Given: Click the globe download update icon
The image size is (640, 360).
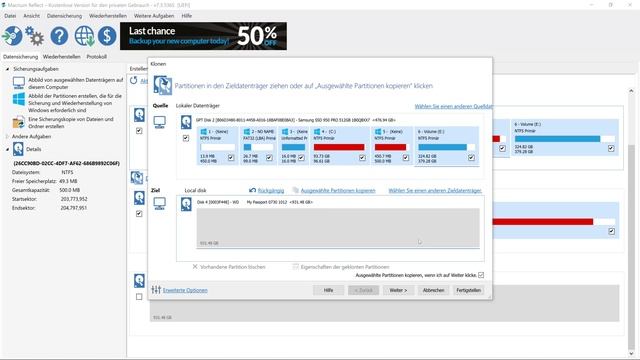Looking at the screenshot, I should 84,36.
